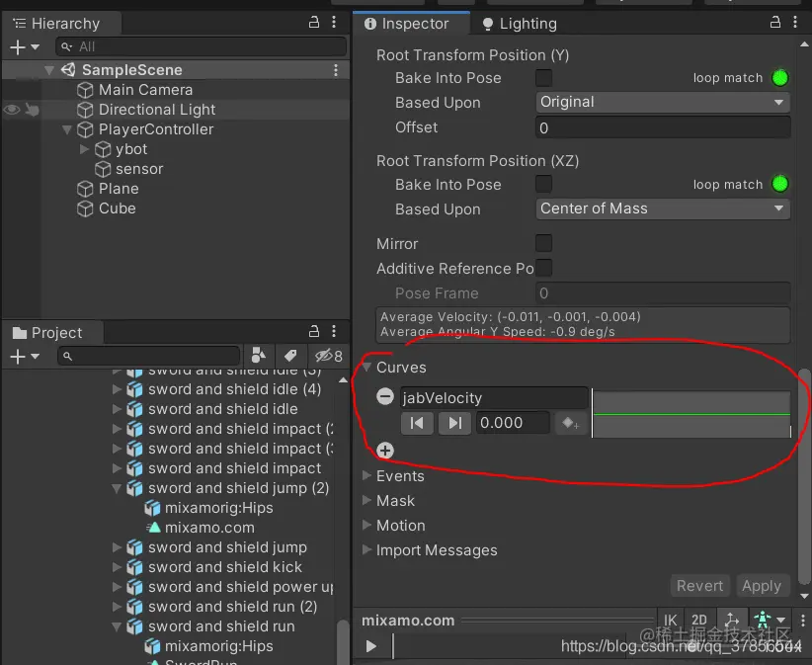Lock the Project panel

(314, 331)
